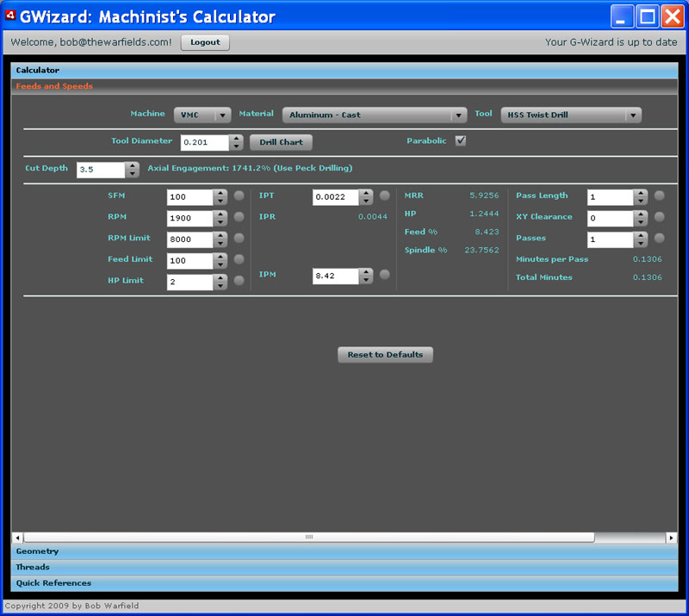Screen dimensions: 689x616
Task: Decrease Cut Depth with the down arrow
Action: (131, 173)
